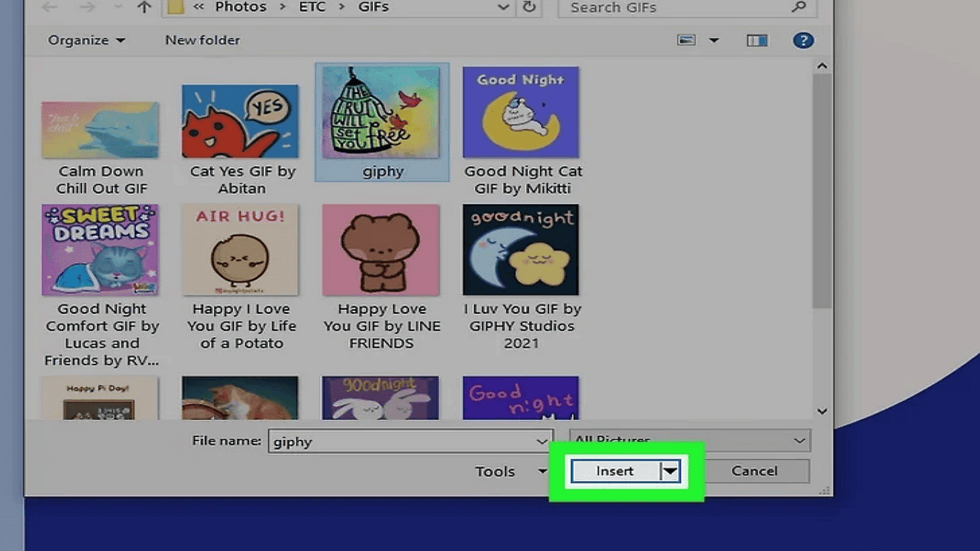Select the goodnight bunnies thumbnail
The width and height of the screenshot is (980, 551).
click(381, 398)
